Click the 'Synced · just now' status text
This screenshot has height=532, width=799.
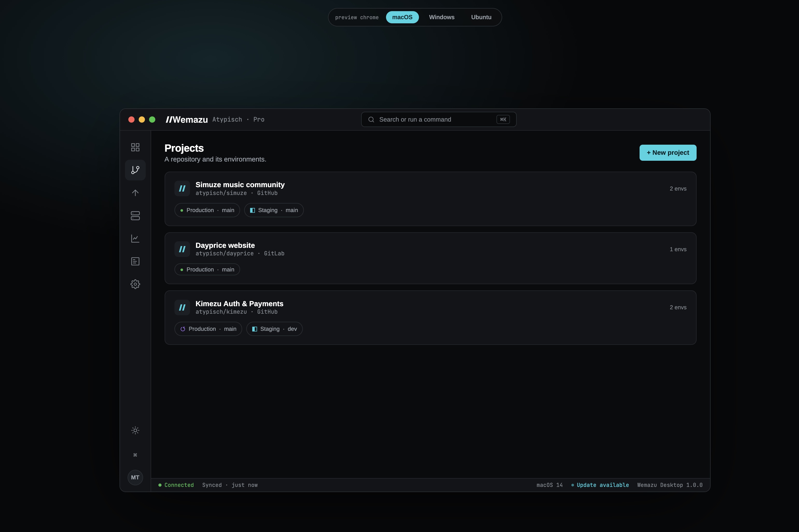tap(230, 485)
